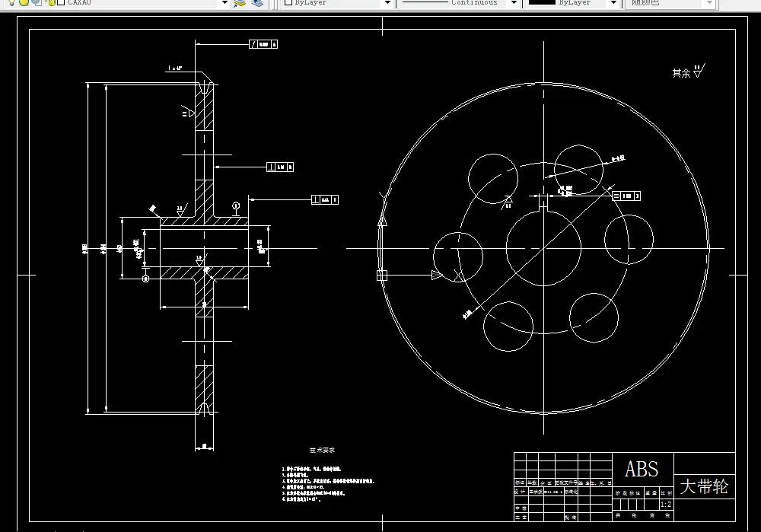The image size is (761, 532).
Task: Click the layer freeze sun icon
Action: (x=24, y=2)
